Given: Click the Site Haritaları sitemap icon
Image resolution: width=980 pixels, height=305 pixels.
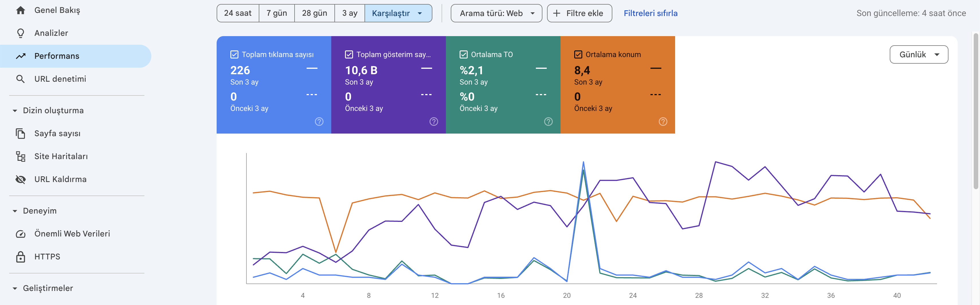Looking at the screenshot, I should click(21, 156).
